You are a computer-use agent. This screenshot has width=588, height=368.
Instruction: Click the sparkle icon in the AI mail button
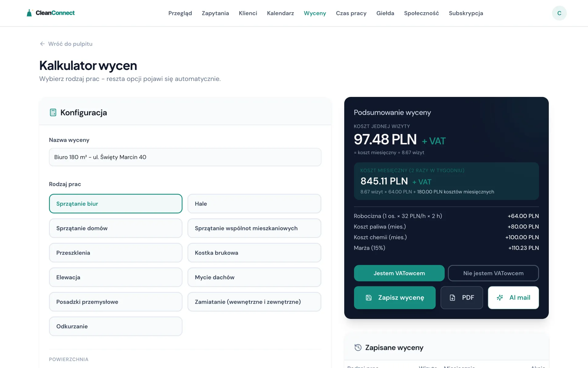click(x=500, y=298)
